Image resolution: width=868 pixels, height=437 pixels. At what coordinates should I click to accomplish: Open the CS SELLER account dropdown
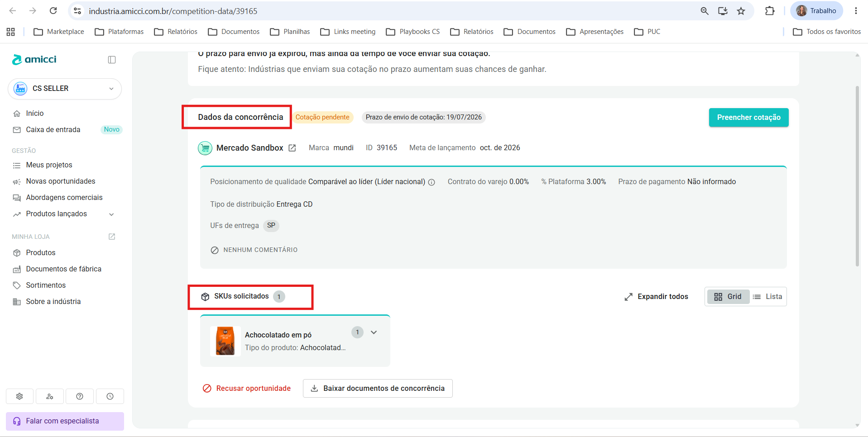pyautogui.click(x=65, y=89)
